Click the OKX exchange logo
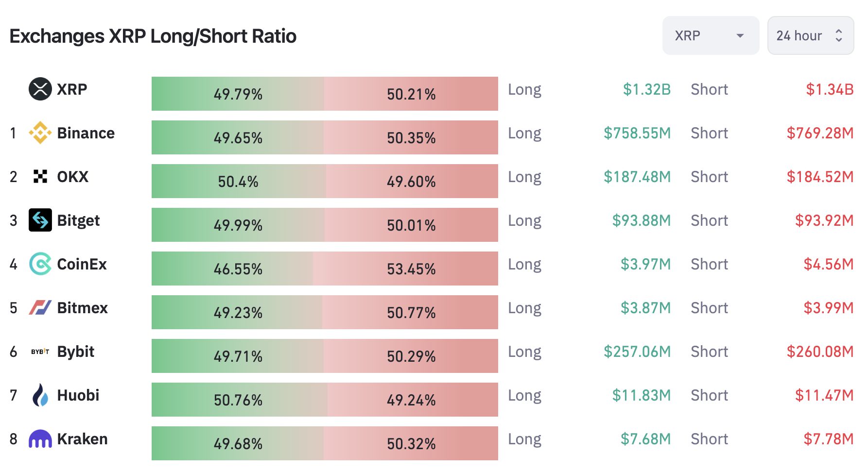The height and width of the screenshot is (471, 868). click(40, 177)
